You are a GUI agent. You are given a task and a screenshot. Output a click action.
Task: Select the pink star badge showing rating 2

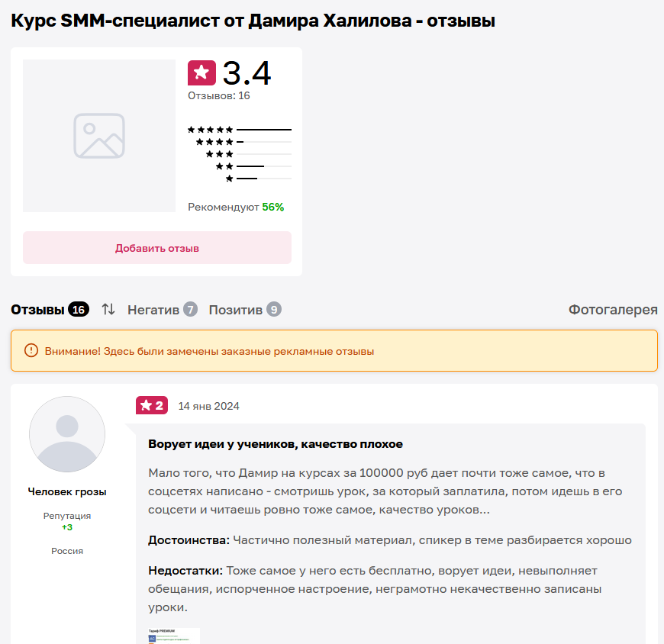point(151,406)
